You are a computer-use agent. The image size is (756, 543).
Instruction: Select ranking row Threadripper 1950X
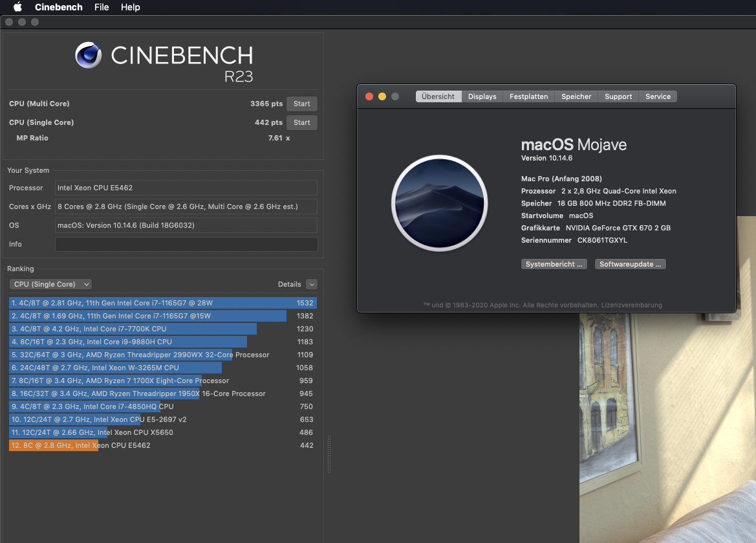click(x=162, y=394)
